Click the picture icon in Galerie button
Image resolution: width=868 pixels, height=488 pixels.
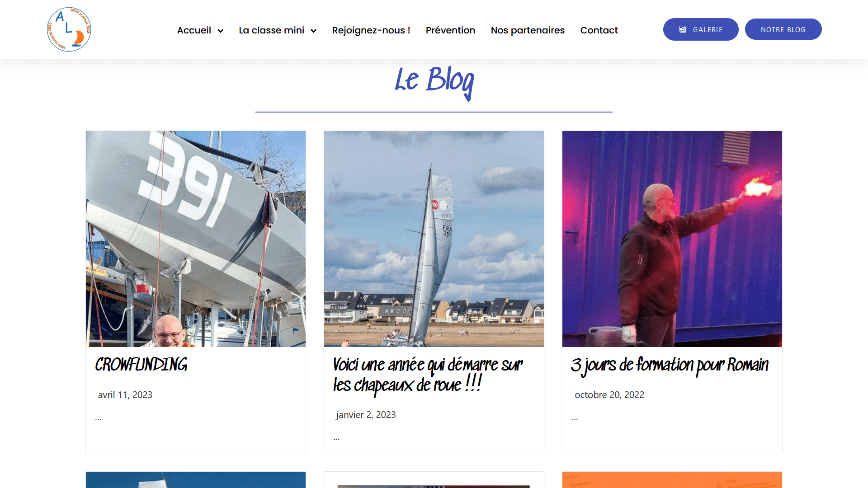click(x=683, y=29)
